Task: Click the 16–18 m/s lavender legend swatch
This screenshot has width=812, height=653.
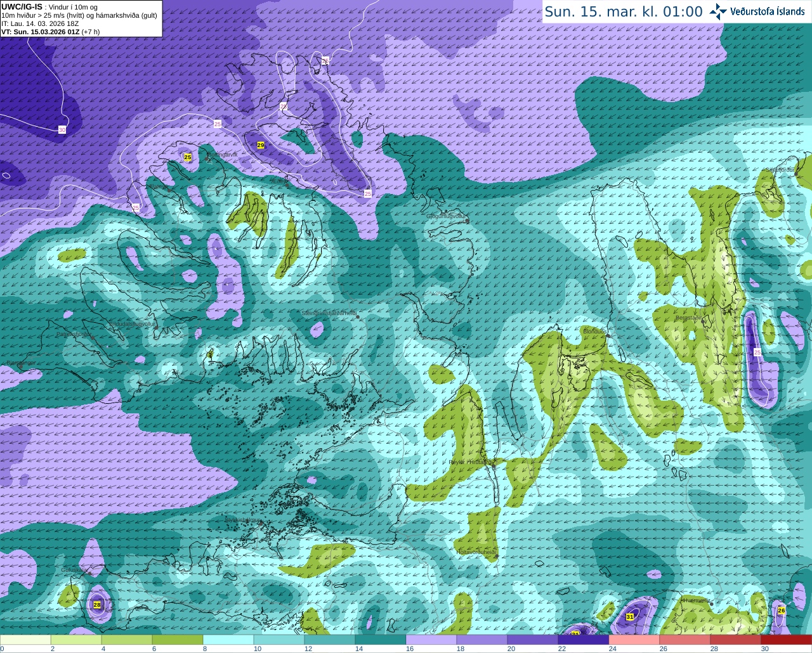Action: (x=431, y=640)
